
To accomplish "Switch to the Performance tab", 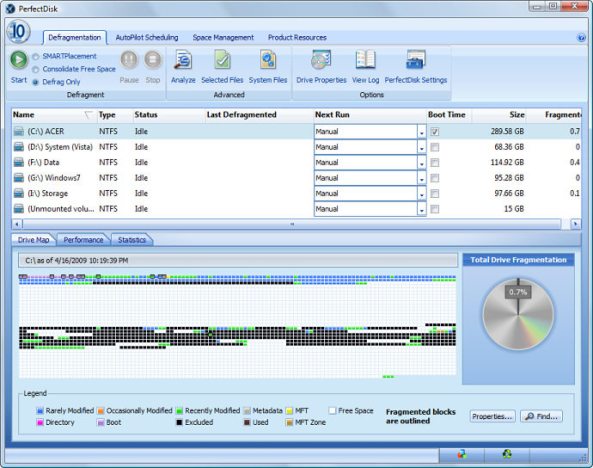I will tap(83, 240).
